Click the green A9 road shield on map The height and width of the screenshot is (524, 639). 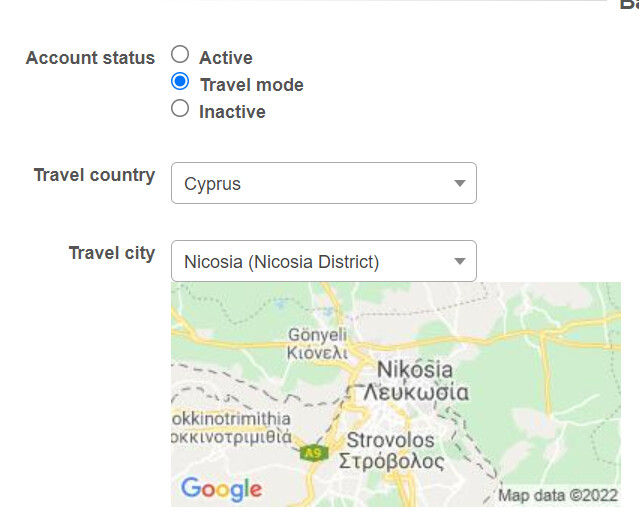coord(314,453)
